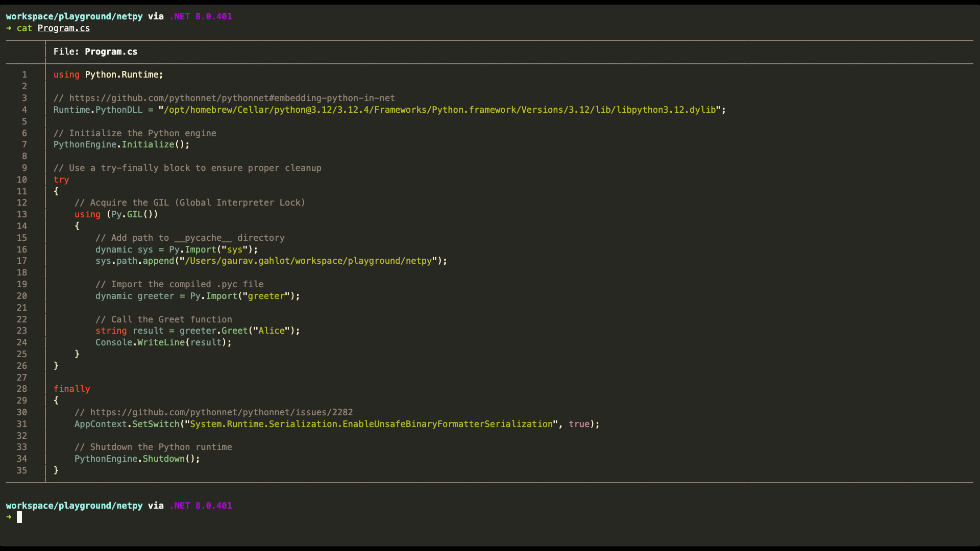
Task: Click the red 'try' keyword
Action: click(x=61, y=180)
